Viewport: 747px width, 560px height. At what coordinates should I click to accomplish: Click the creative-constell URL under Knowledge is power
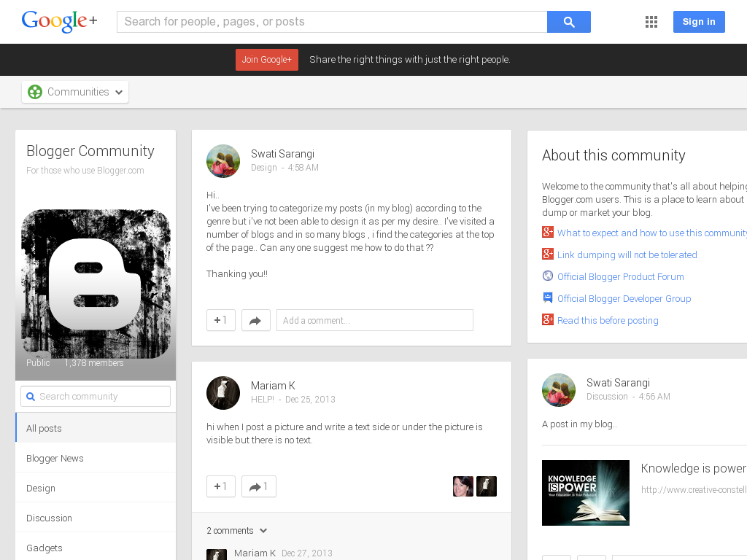694,489
